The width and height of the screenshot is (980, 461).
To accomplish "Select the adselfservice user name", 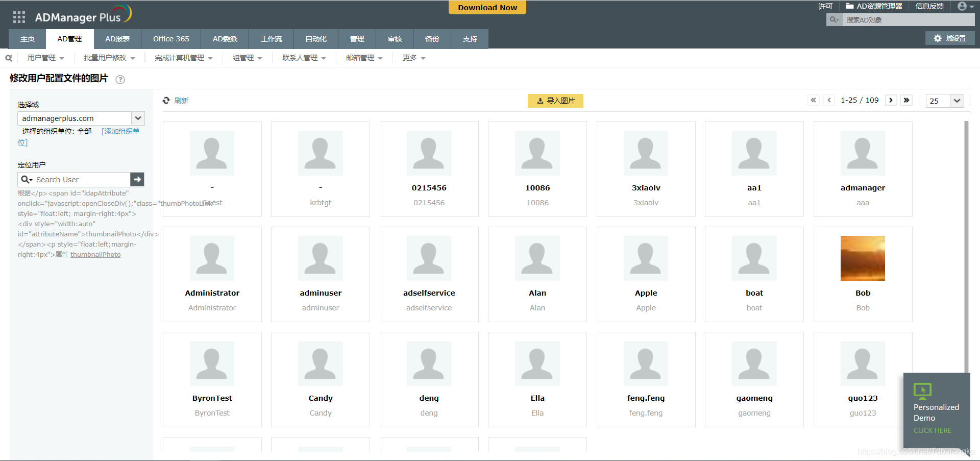I will click(x=429, y=293).
